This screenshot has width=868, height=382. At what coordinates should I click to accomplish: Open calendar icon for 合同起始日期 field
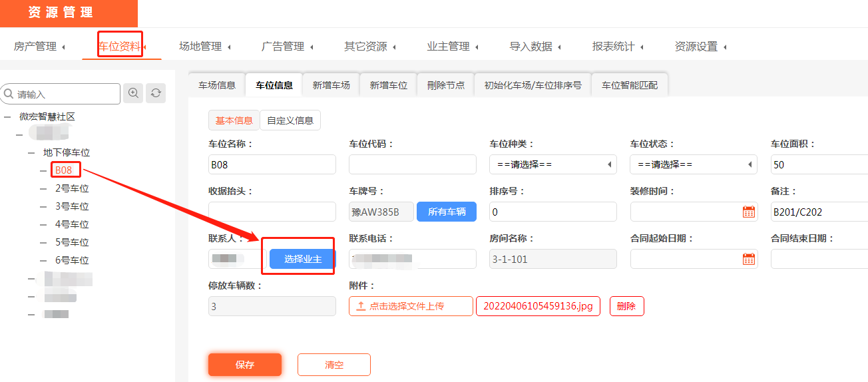click(x=749, y=259)
